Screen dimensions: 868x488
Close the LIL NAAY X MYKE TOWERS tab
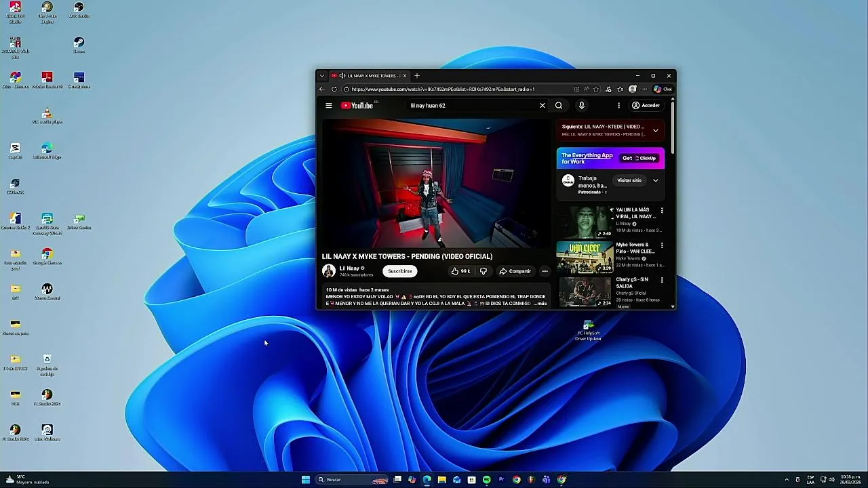tap(406, 76)
